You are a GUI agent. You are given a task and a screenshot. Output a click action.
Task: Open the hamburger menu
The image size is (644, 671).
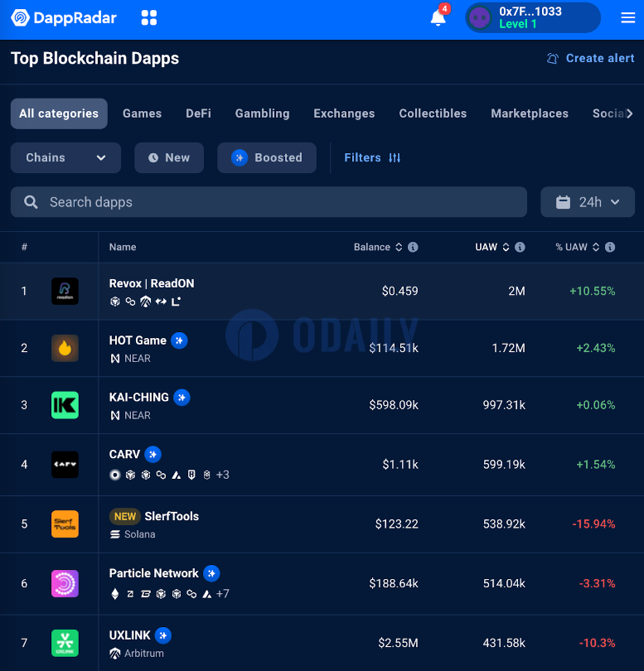point(627,17)
